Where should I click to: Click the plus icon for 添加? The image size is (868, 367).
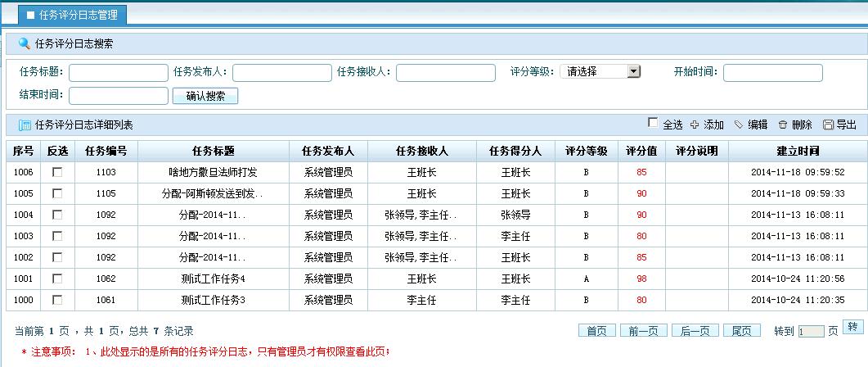click(x=695, y=125)
